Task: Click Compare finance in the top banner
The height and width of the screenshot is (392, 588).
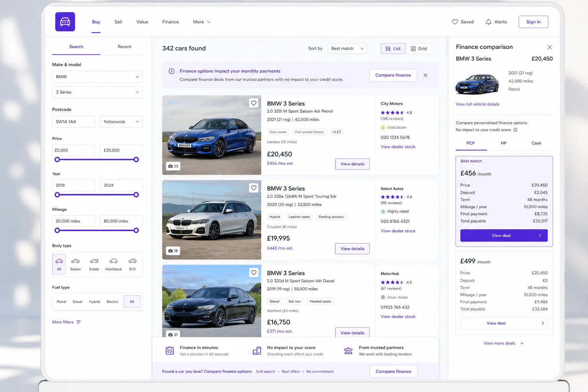Action: pos(393,75)
